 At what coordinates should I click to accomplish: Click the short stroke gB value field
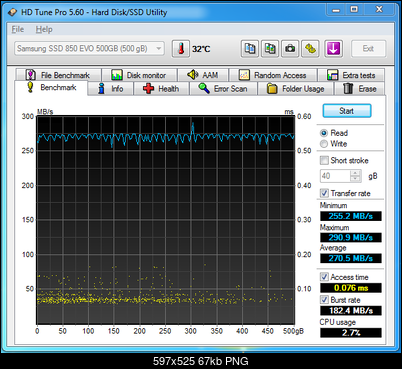point(335,176)
